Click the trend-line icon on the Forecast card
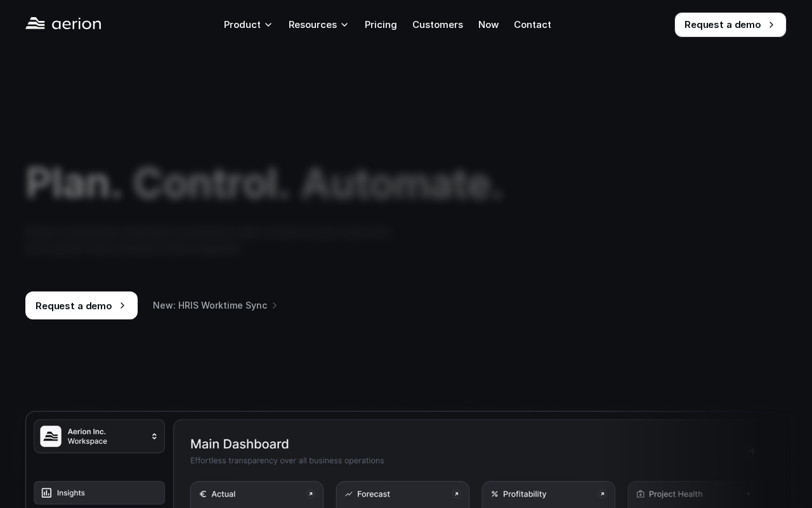Screen dimensions: 812x508 (x=348, y=494)
